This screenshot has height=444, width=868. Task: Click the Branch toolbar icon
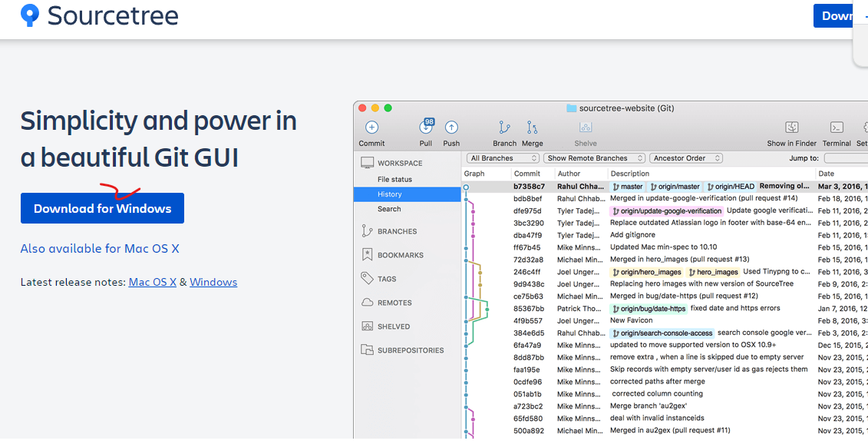click(x=504, y=128)
